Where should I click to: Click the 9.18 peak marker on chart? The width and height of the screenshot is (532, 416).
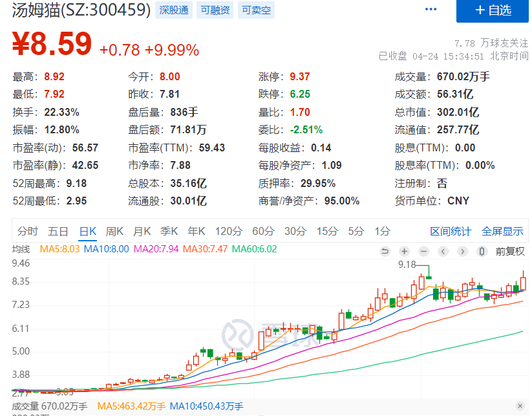[x=407, y=265]
